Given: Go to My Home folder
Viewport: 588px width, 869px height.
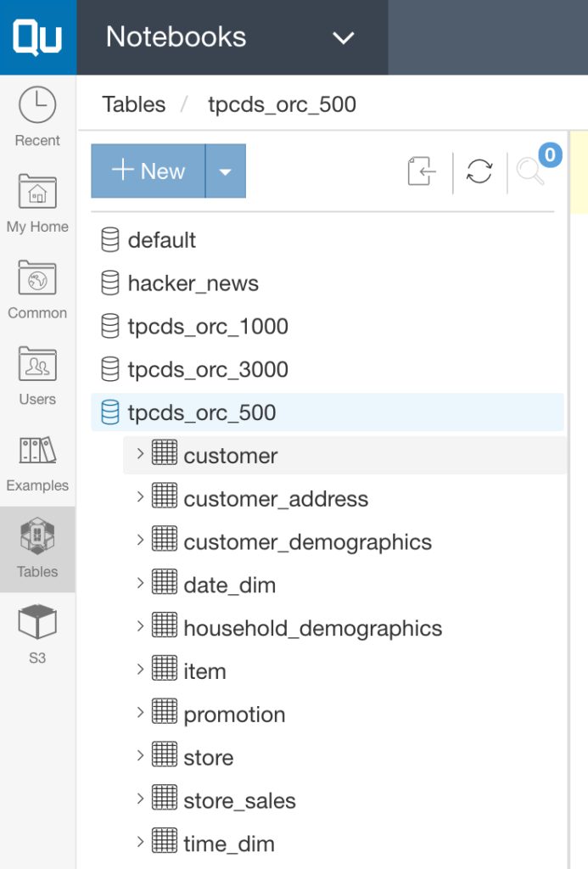Looking at the screenshot, I should [x=37, y=204].
